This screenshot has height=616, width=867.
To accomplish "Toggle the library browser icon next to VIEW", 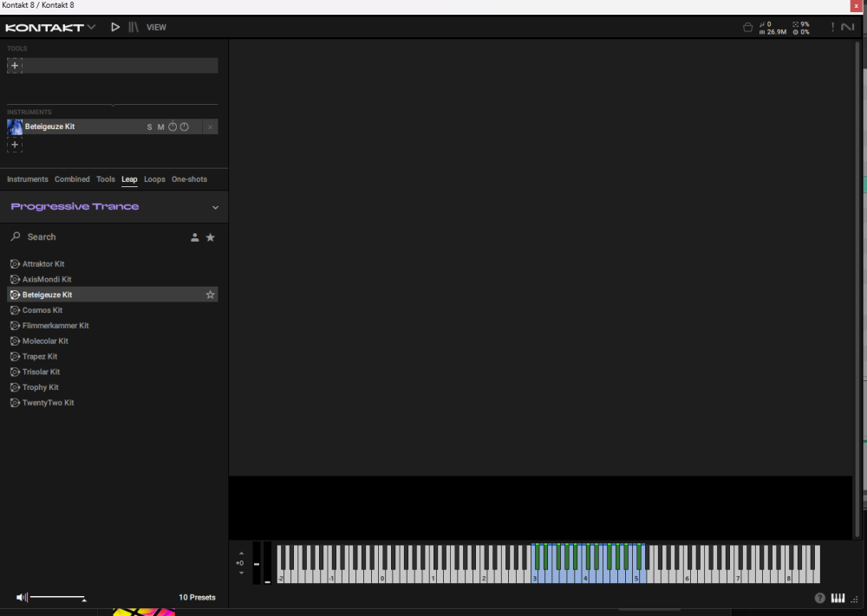I will (134, 27).
